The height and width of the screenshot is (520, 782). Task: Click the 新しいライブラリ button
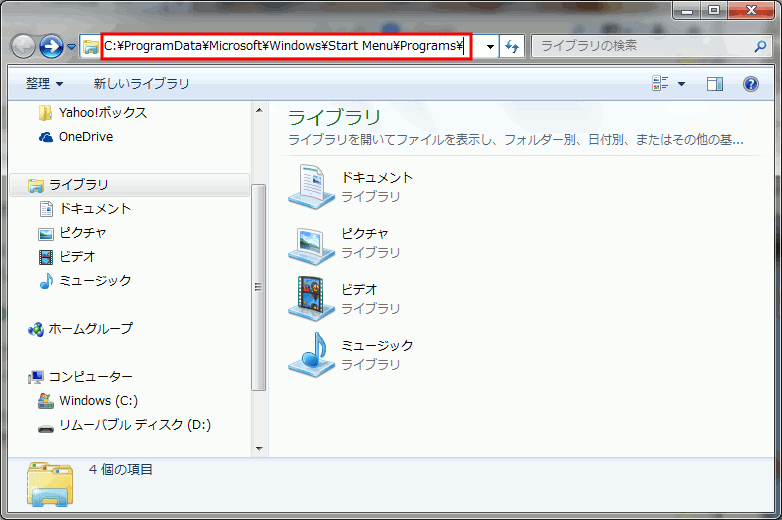tap(141, 84)
